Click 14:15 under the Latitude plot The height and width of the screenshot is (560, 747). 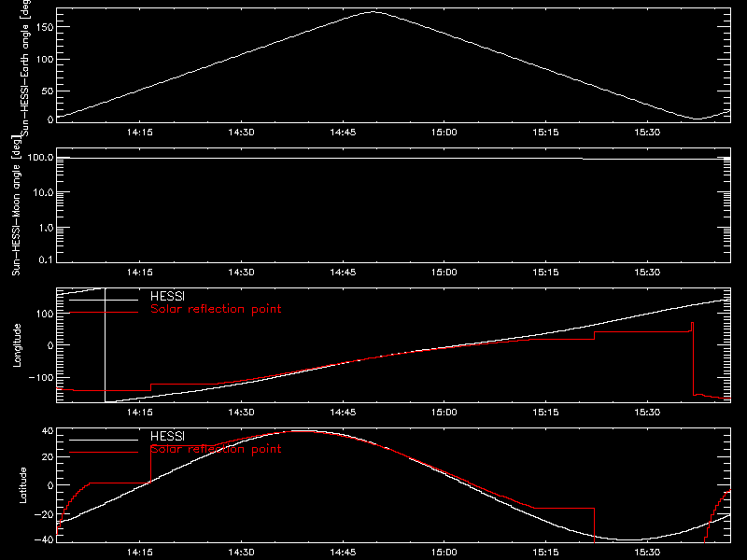[139, 552]
